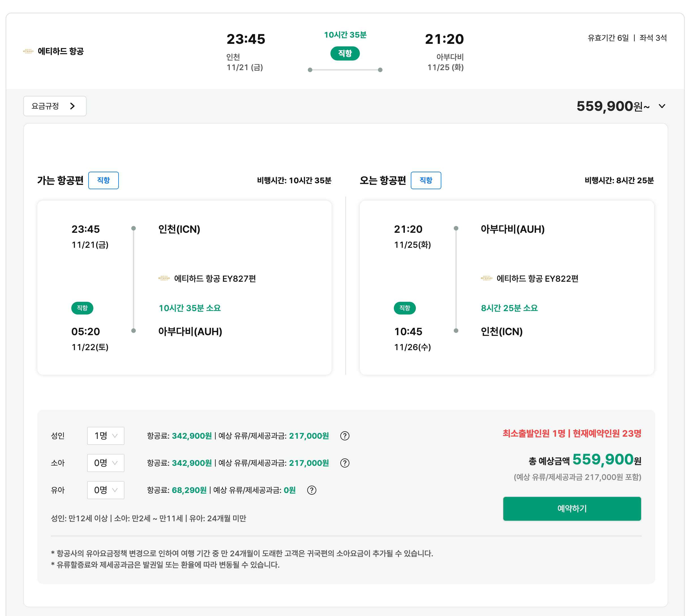
Task: Click the adult fare help question-mark icon
Action: [345, 436]
